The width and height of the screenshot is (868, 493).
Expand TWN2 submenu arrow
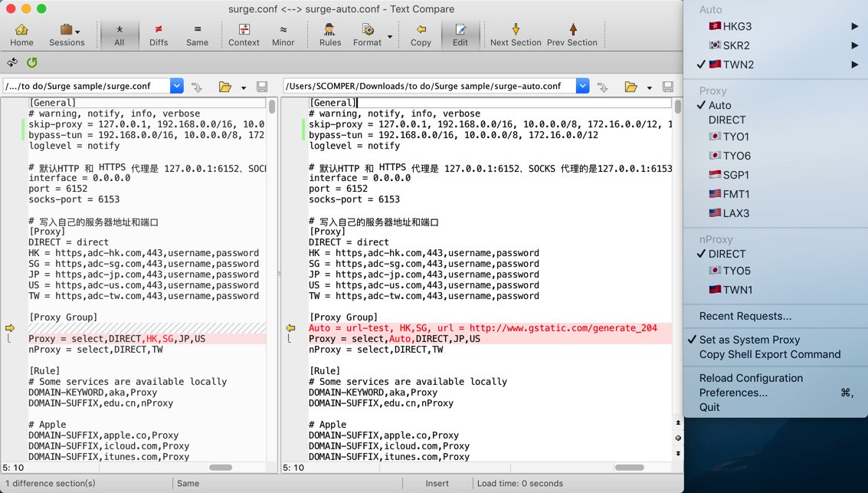855,64
